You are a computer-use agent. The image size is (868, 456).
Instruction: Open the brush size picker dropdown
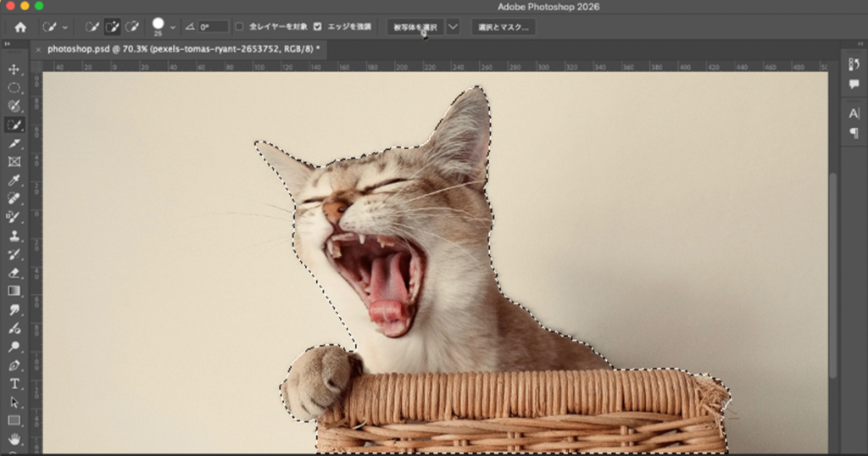coord(174,27)
